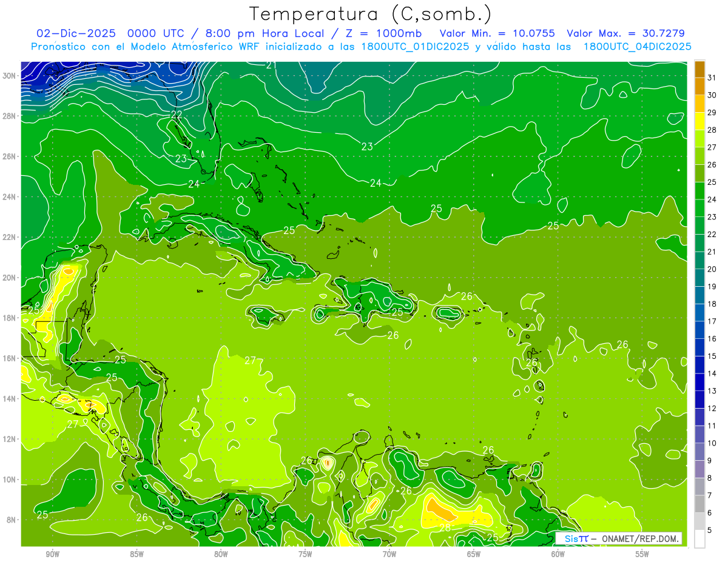Click the '10N' latitude axis label
This screenshot has height=562, width=728.
[x=10, y=480]
